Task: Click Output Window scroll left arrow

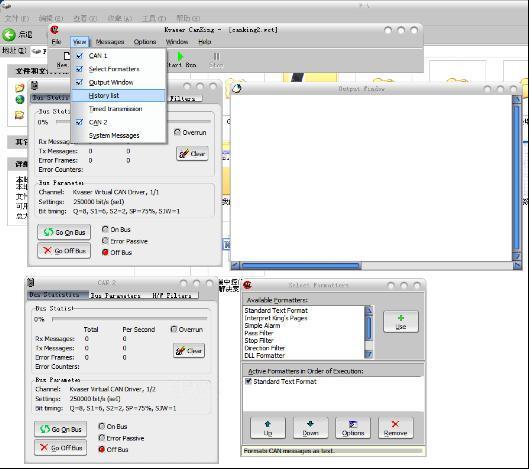Action: [x=235, y=266]
